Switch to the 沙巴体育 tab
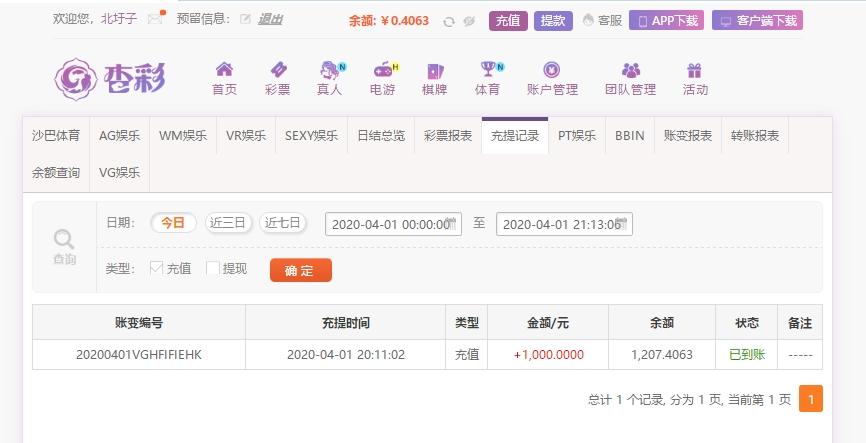This screenshot has height=443, width=866. point(56,136)
